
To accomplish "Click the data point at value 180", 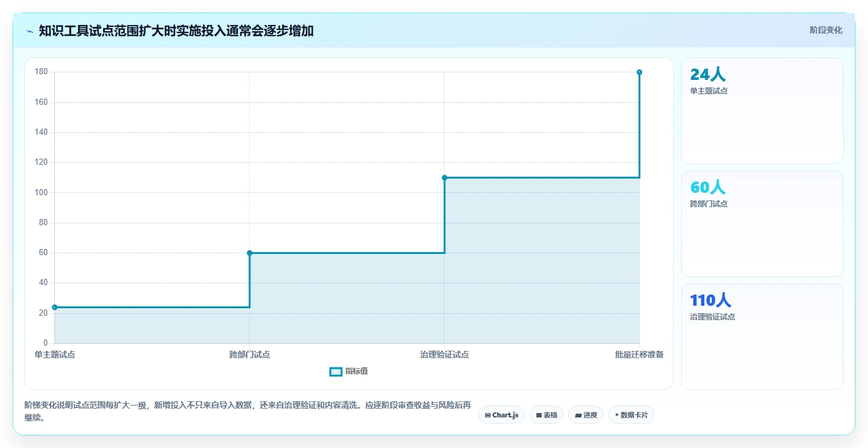I will 639,72.
